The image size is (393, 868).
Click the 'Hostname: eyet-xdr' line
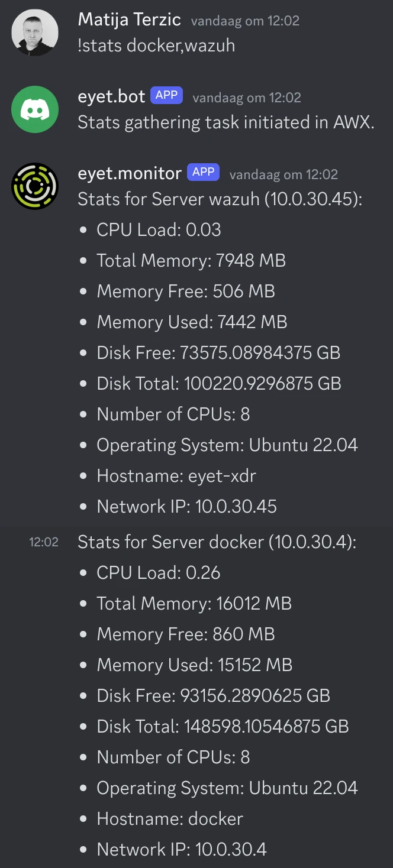(x=176, y=476)
